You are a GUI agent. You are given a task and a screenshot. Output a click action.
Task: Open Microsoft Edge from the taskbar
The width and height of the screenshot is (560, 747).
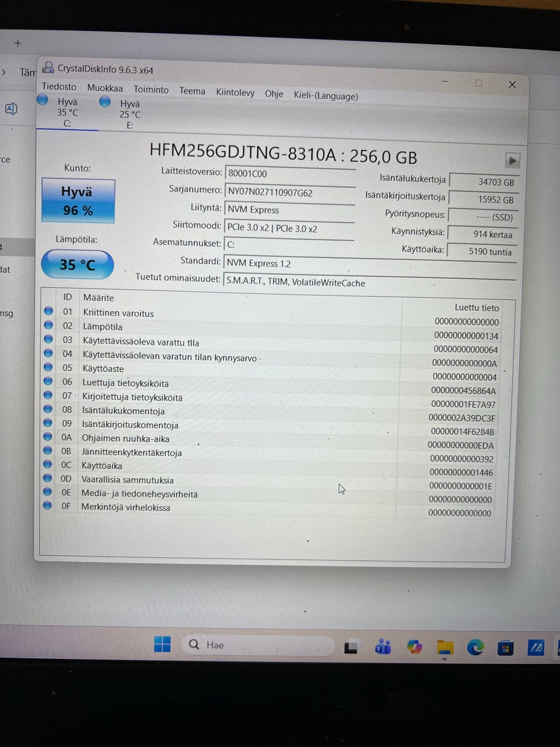[475, 647]
